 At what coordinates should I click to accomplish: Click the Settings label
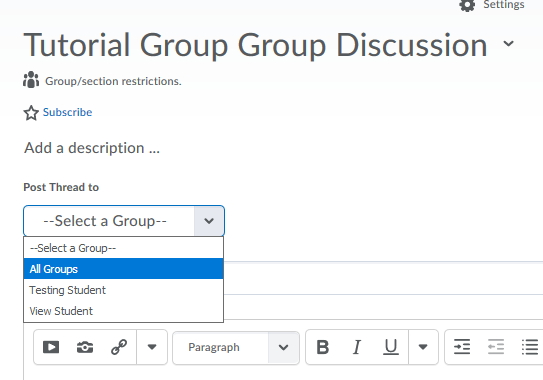[504, 5]
